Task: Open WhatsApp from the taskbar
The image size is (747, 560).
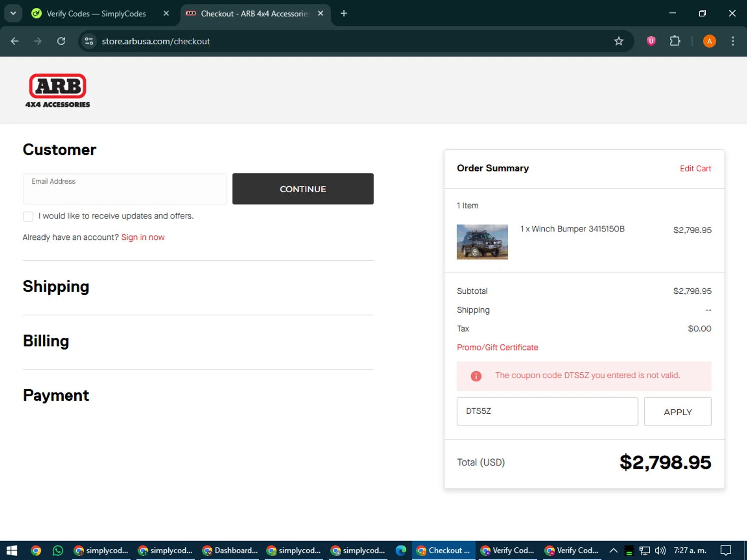Action: click(x=58, y=551)
